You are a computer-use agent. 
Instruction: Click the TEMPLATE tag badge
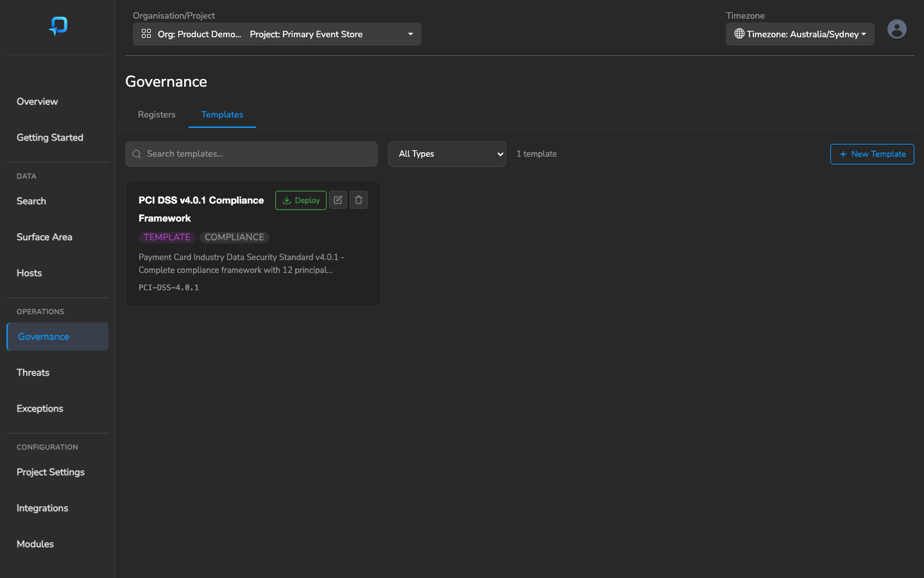coord(167,237)
